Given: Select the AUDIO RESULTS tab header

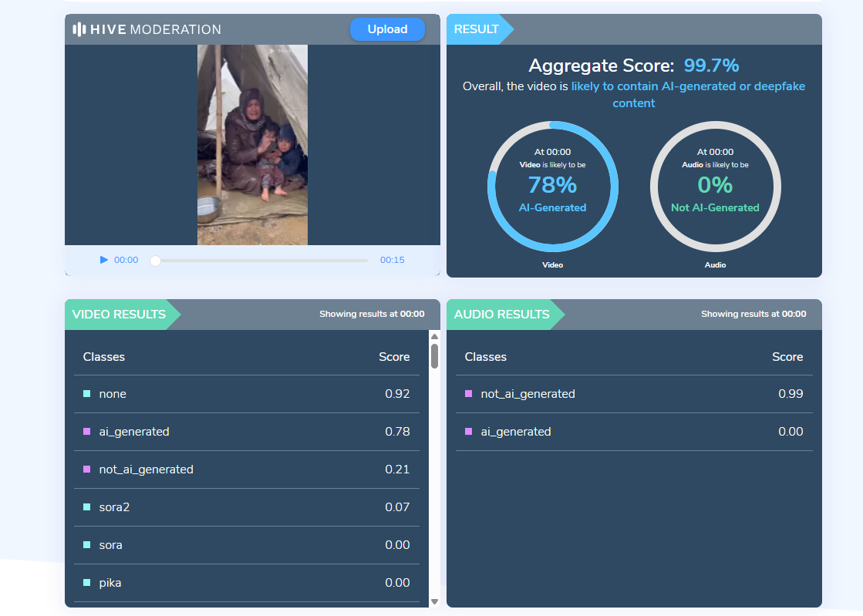Looking at the screenshot, I should coord(501,315).
